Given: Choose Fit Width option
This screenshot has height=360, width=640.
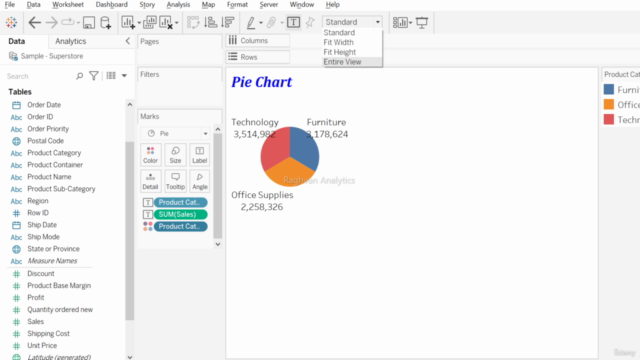Looking at the screenshot, I should tap(338, 42).
